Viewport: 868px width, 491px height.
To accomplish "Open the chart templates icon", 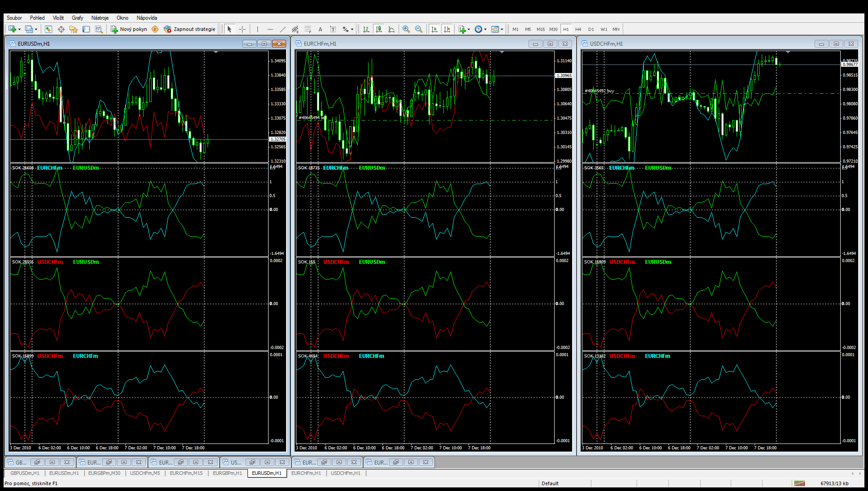I will [495, 29].
